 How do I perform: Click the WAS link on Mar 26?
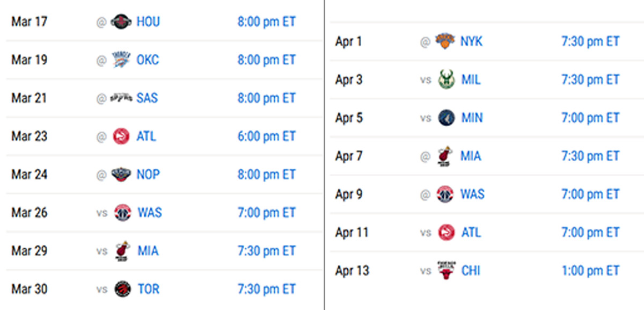point(149,213)
